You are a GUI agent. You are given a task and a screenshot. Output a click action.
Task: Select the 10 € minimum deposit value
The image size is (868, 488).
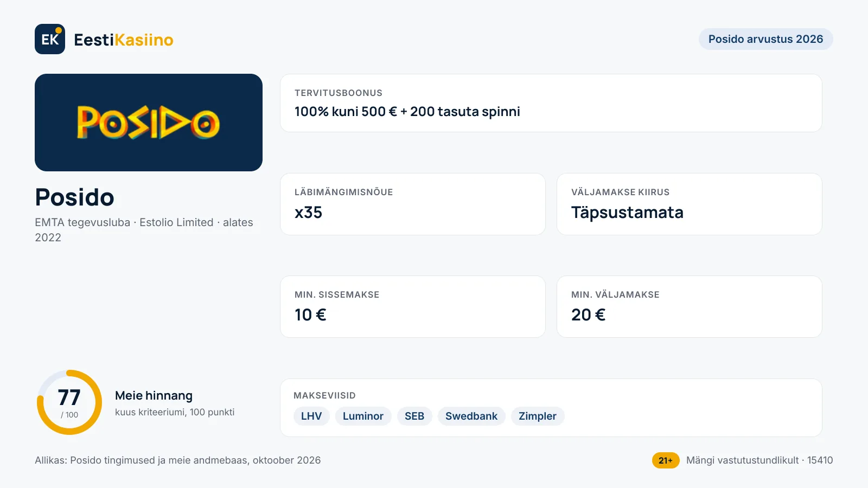310,315
